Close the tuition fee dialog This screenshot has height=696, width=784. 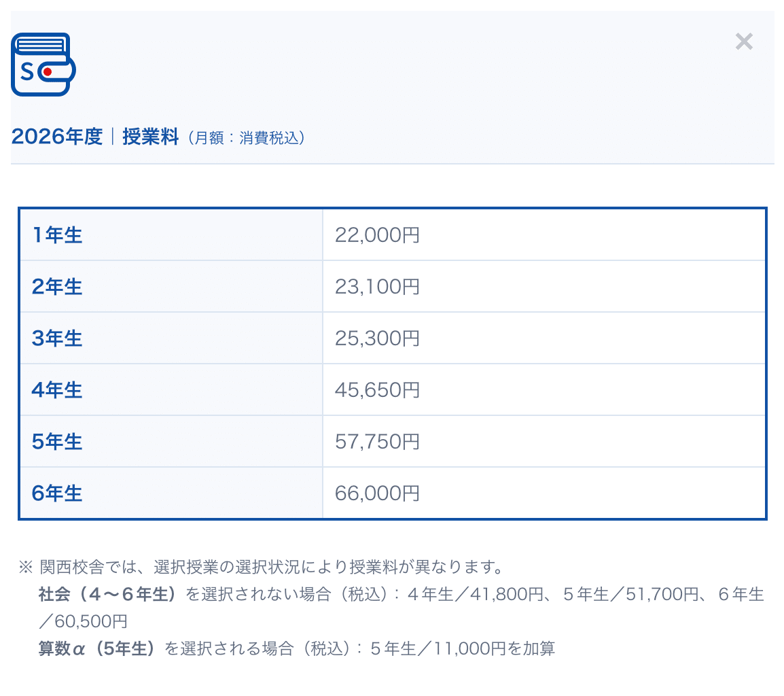click(744, 41)
